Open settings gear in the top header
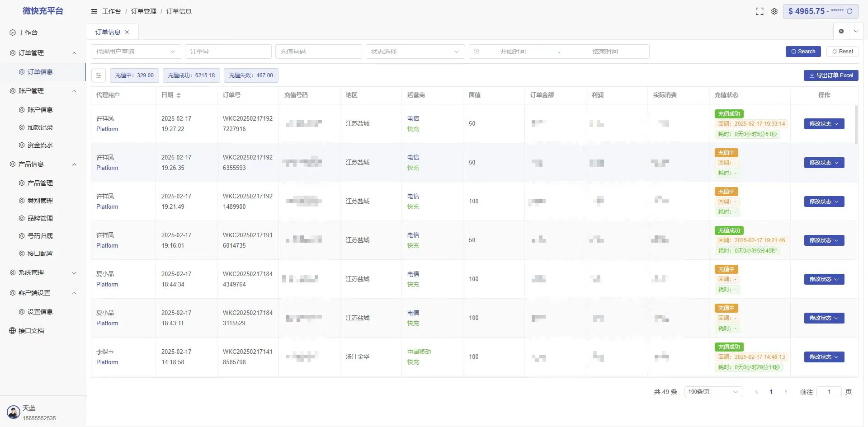The image size is (868, 427). point(774,11)
